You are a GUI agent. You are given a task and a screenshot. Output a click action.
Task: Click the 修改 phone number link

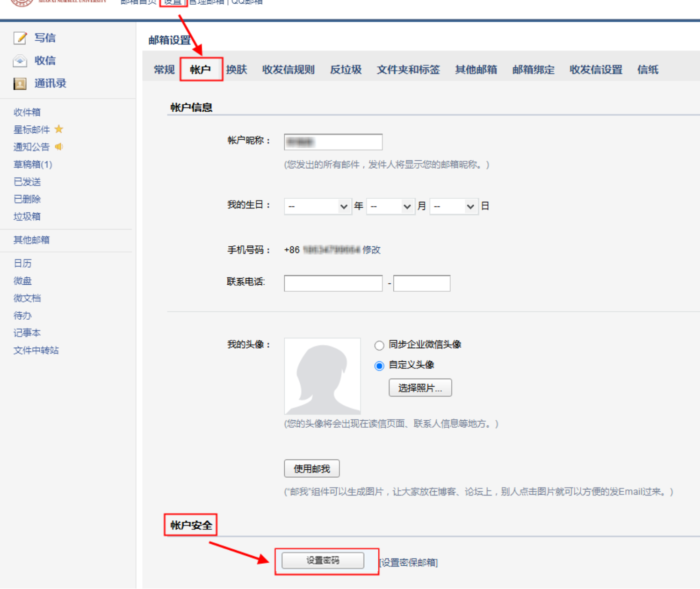pyautogui.click(x=371, y=250)
